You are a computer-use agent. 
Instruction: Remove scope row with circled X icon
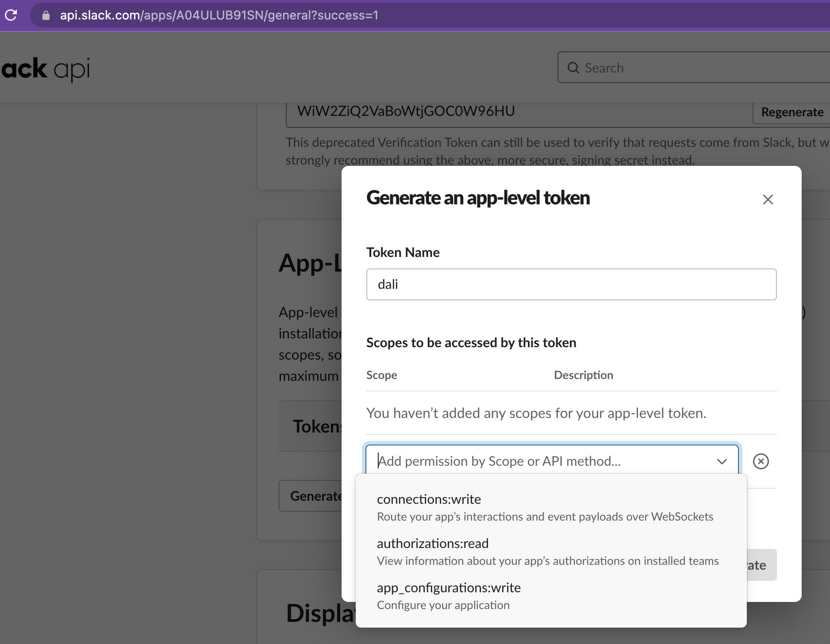pyautogui.click(x=761, y=461)
